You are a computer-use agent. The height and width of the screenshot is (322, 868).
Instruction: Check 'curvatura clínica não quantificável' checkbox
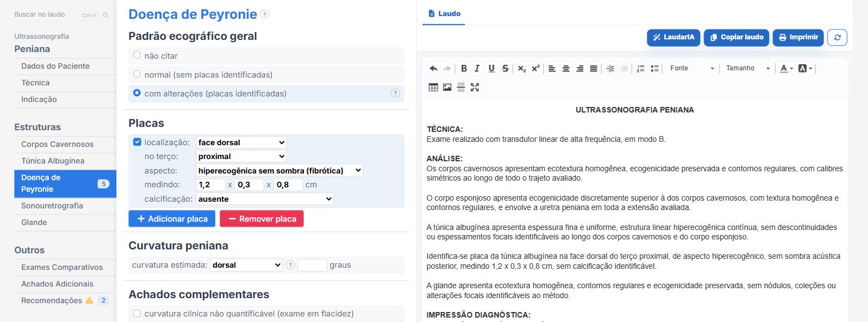pos(137,314)
